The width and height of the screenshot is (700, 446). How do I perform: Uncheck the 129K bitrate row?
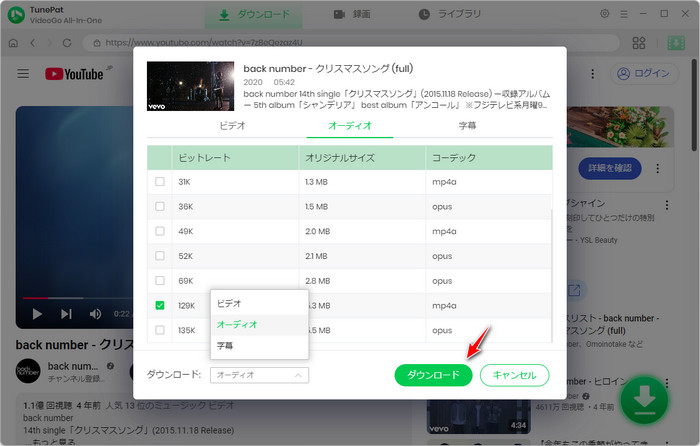(160, 305)
